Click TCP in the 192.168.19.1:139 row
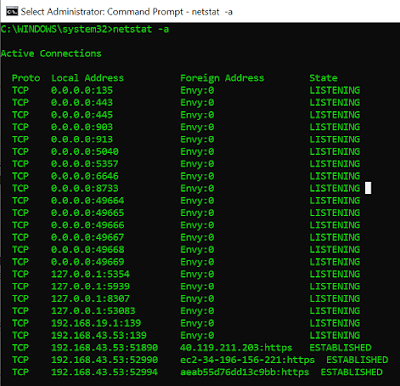 click(20, 323)
